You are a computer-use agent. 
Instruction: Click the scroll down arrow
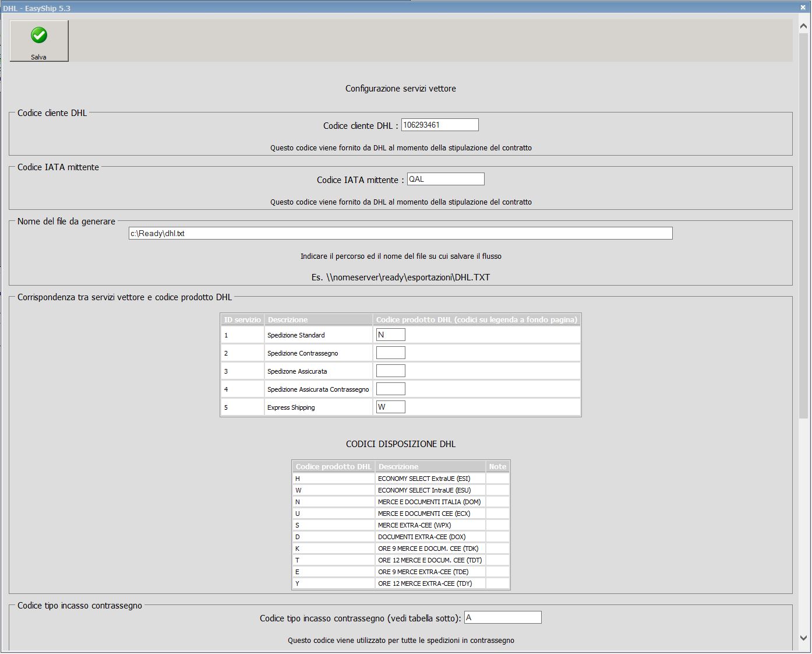(x=804, y=638)
